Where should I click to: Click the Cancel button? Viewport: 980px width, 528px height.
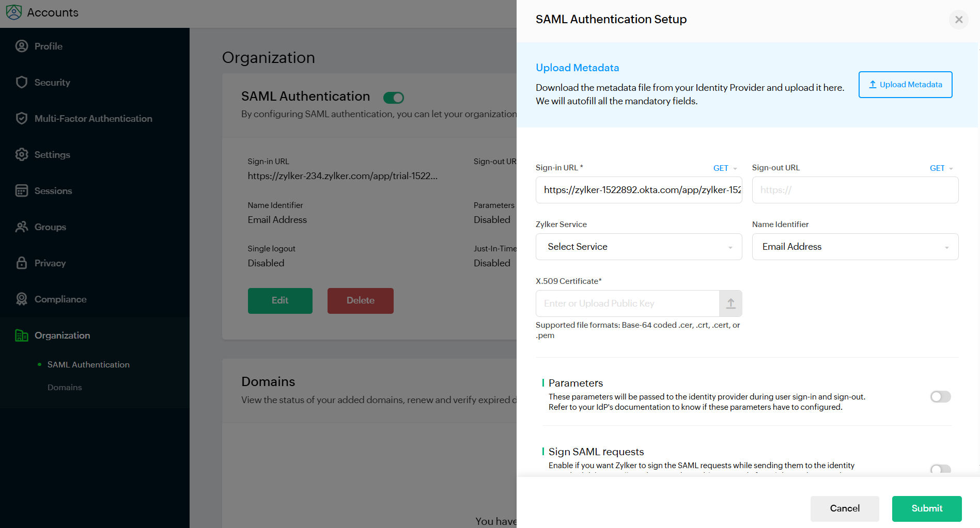(x=845, y=509)
